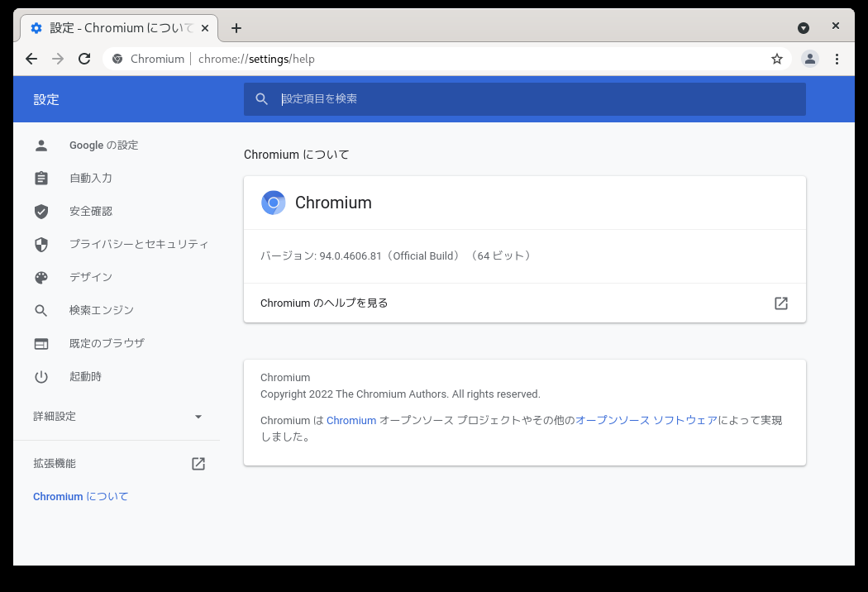Viewport: 868px width, 592px height.
Task: Select プライバシーとセキュリティ in sidebar
Action: [x=139, y=244]
